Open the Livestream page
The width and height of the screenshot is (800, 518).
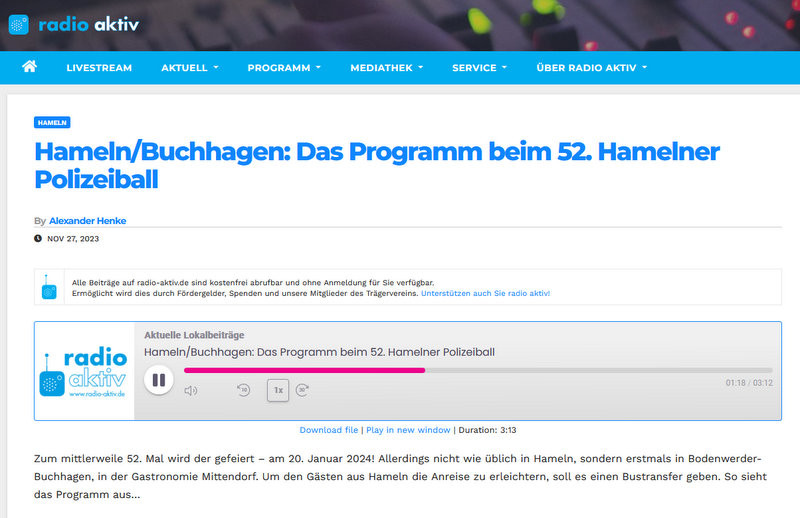(99, 68)
